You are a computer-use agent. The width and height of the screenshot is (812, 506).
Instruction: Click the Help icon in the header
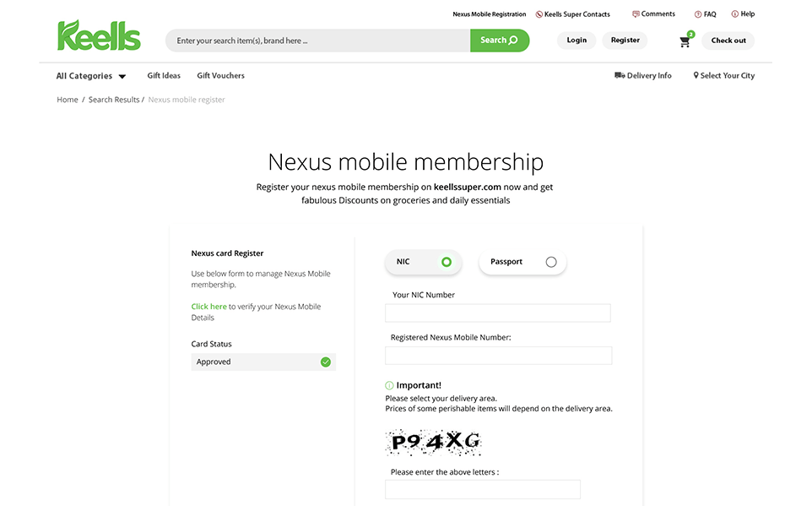(734, 14)
